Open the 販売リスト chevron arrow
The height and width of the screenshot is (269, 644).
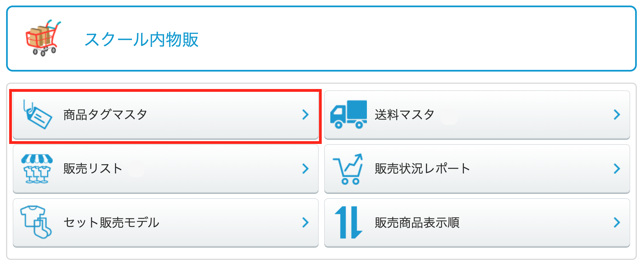(305, 169)
